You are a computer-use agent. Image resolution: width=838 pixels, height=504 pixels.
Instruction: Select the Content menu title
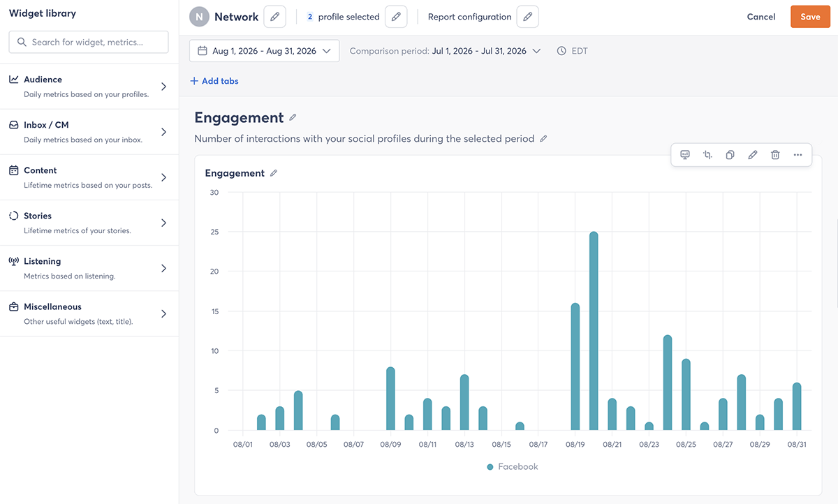41,170
